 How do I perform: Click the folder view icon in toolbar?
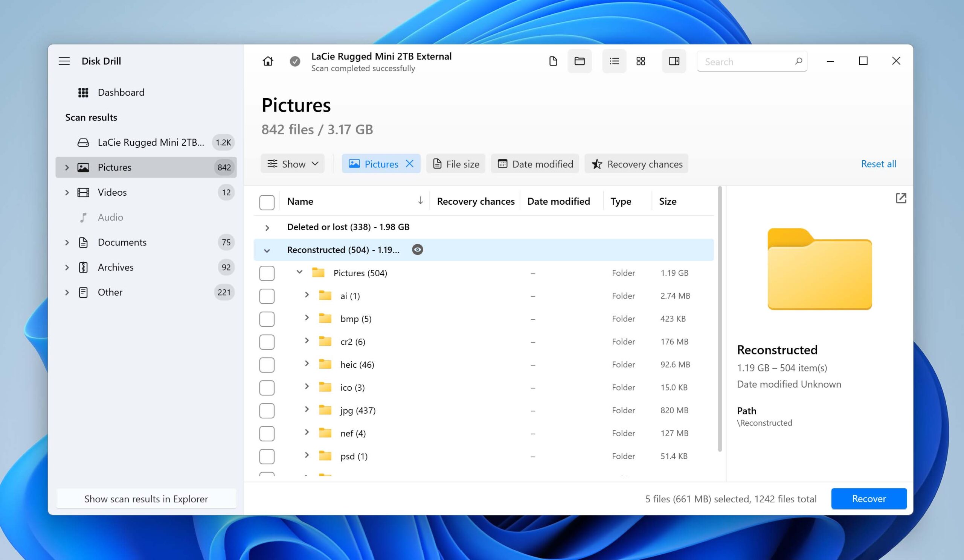click(x=580, y=61)
